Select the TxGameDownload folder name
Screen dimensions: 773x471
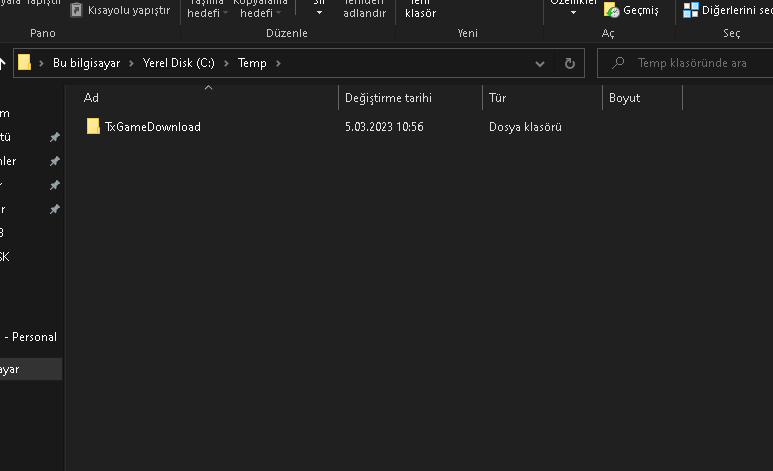(x=153, y=127)
